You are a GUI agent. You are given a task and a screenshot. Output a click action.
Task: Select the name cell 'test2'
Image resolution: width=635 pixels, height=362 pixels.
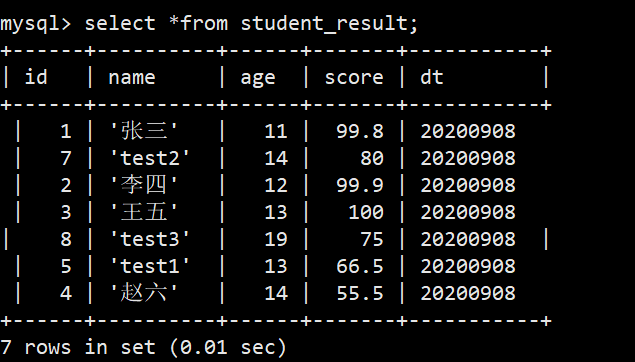150,158
